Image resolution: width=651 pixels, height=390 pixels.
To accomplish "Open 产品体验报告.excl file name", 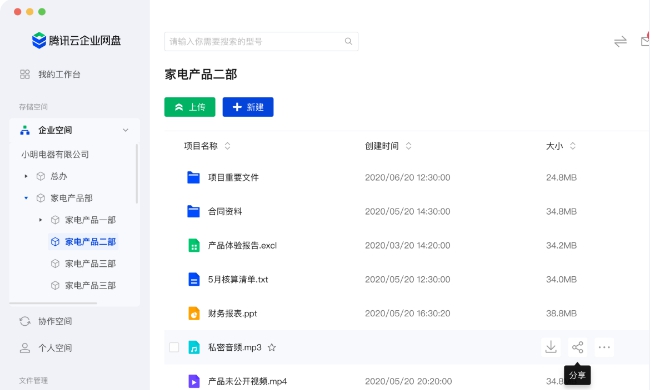I will [x=242, y=245].
